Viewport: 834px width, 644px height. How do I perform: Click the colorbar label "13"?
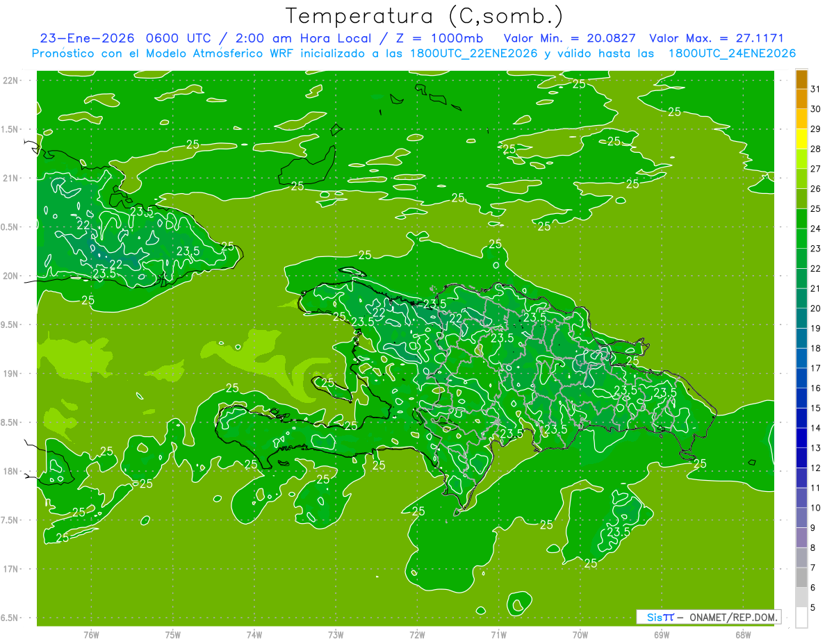coord(816,448)
